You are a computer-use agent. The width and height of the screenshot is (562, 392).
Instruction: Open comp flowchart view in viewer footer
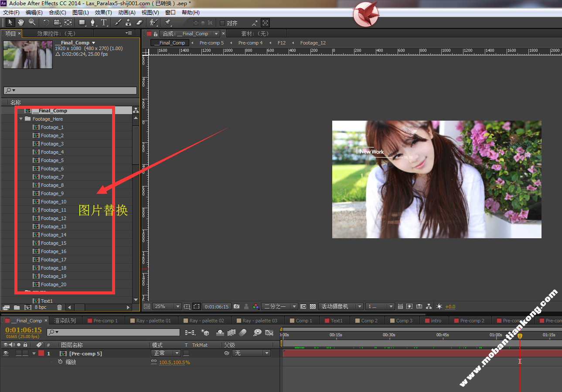(x=429, y=307)
